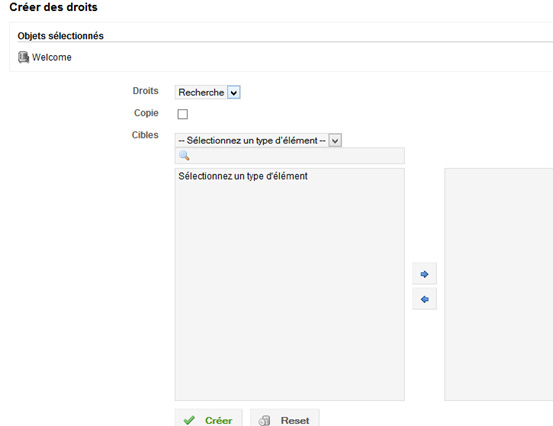Expand the Droits dropdown arrow
Screen dimensions: 553x426
tap(233, 93)
